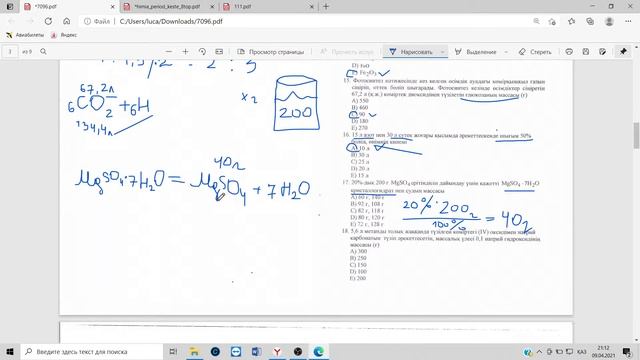This screenshot has height=360, width=640.
Task: Click the Просмотр страницы button
Action: click(x=271, y=52)
